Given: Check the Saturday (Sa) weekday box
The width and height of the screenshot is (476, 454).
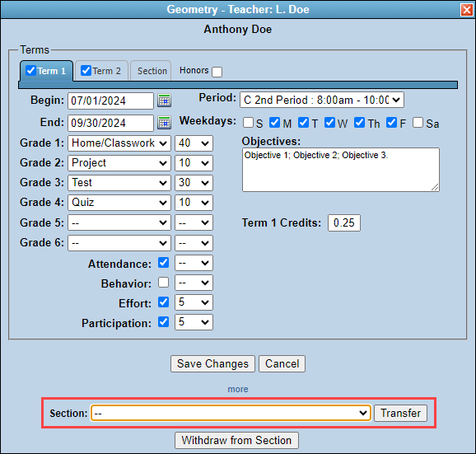Looking at the screenshot, I should pos(418,123).
